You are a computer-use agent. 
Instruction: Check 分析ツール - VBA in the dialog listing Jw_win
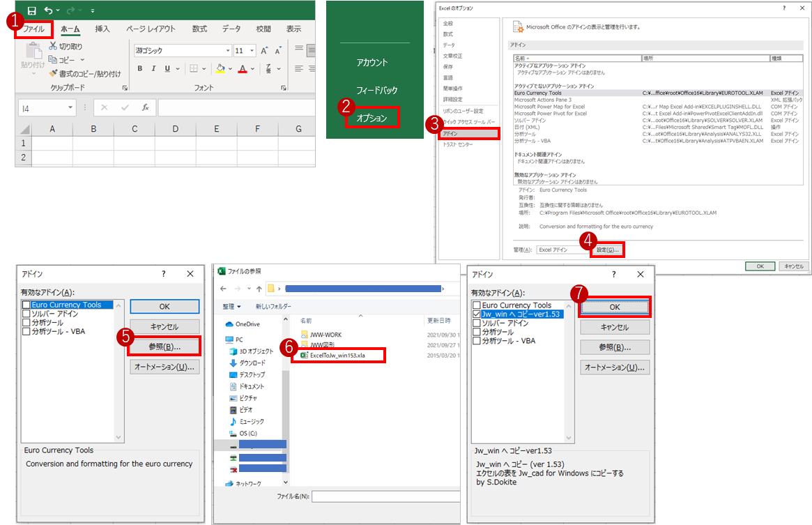click(x=477, y=340)
